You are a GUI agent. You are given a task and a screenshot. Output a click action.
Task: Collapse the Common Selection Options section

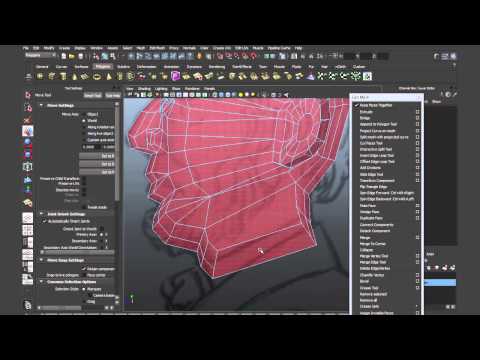tap(41, 282)
